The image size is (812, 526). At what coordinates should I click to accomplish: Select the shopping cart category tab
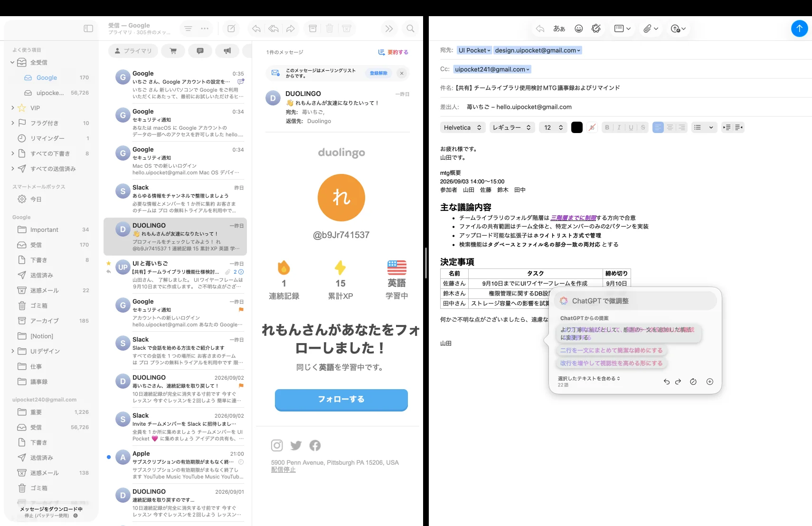point(173,51)
